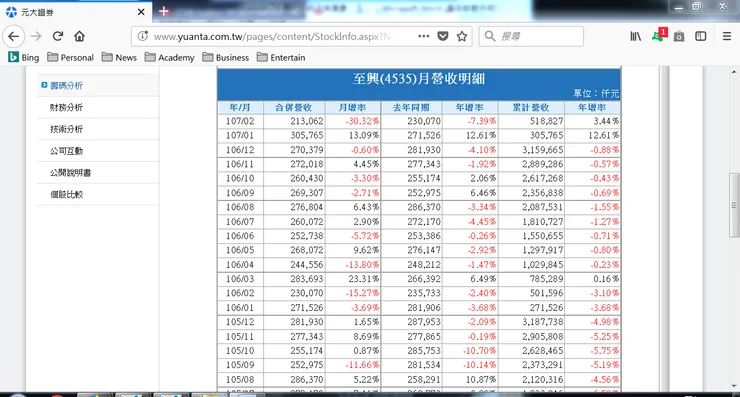The height and width of the screenshot is (397, 740).
Task: Click the browser page vertical scrollbar thumb
Action: pyautogui.click(x=734, y=205)
